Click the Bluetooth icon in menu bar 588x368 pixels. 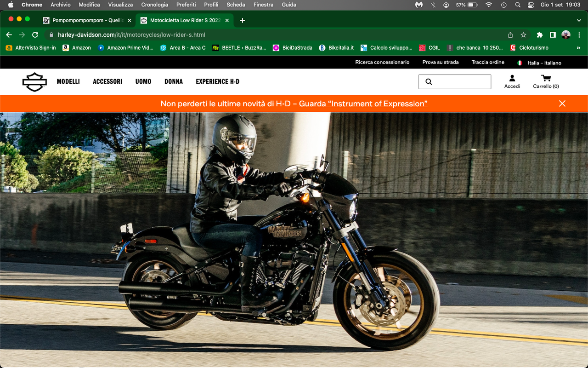(x=433, y=5)
